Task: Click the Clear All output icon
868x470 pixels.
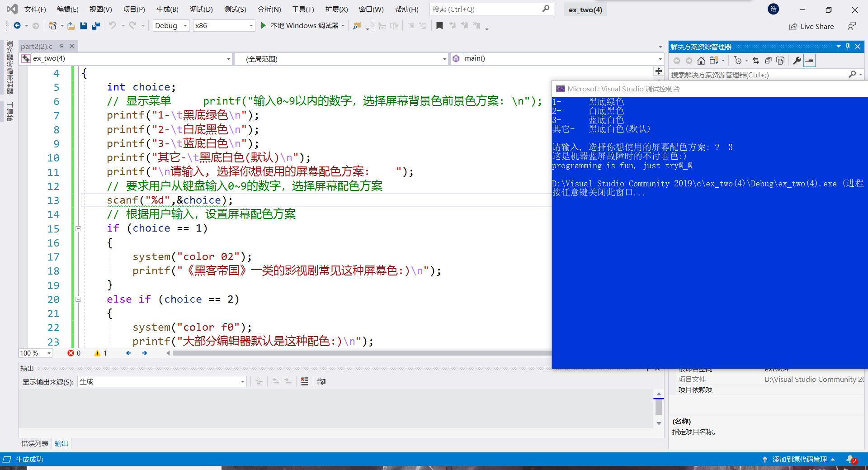Action: (x=305, y=381)
